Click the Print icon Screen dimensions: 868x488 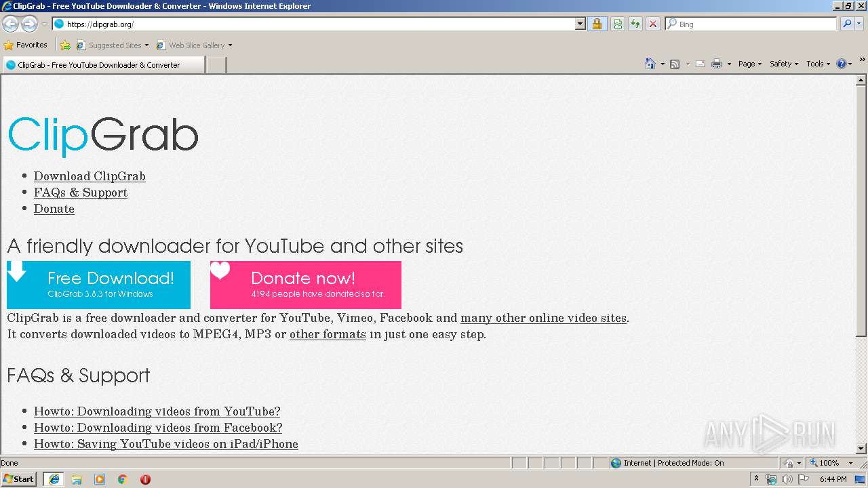tap(717, 64)
